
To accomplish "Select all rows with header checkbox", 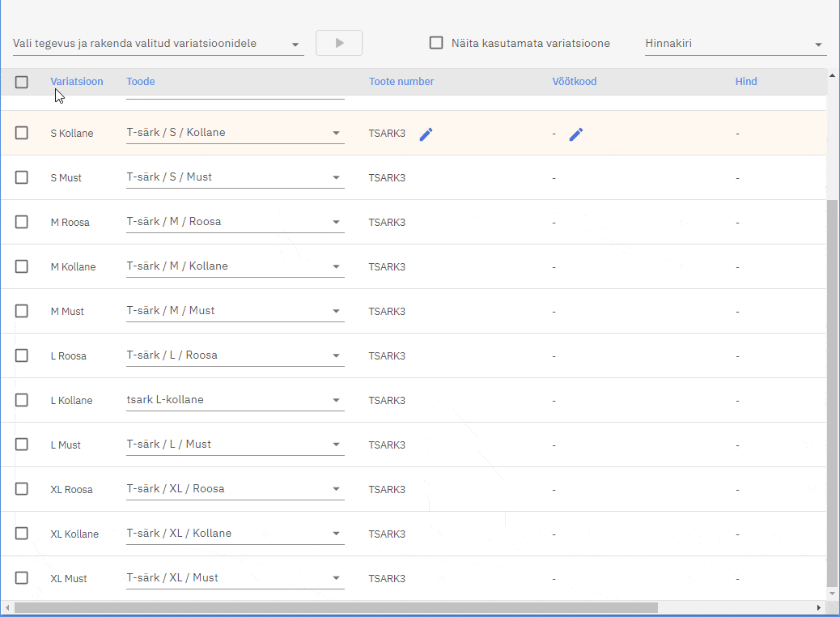I will pyautogui.click(x=22, y=82).
